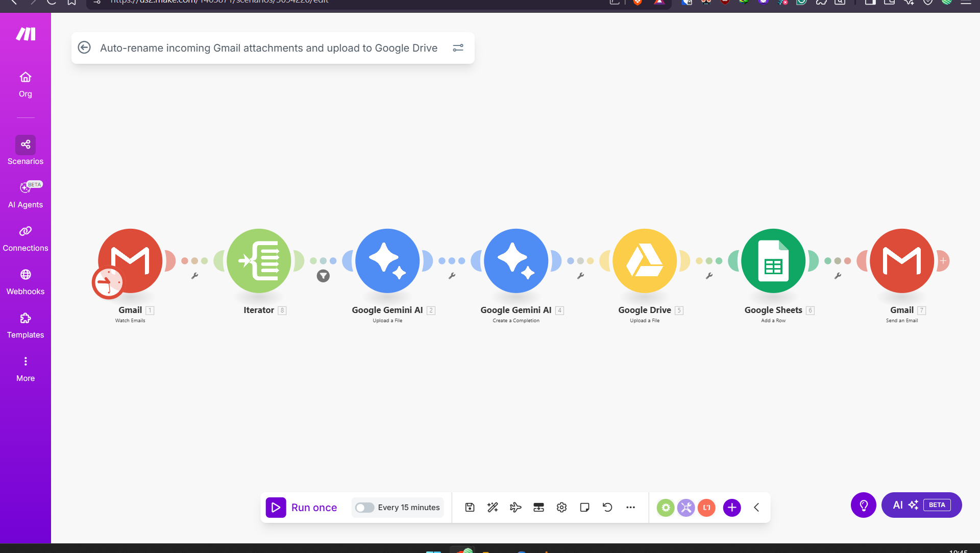Go to Connections in sidebar
Screen dimensions: 980x553
(x=26, y=238)
